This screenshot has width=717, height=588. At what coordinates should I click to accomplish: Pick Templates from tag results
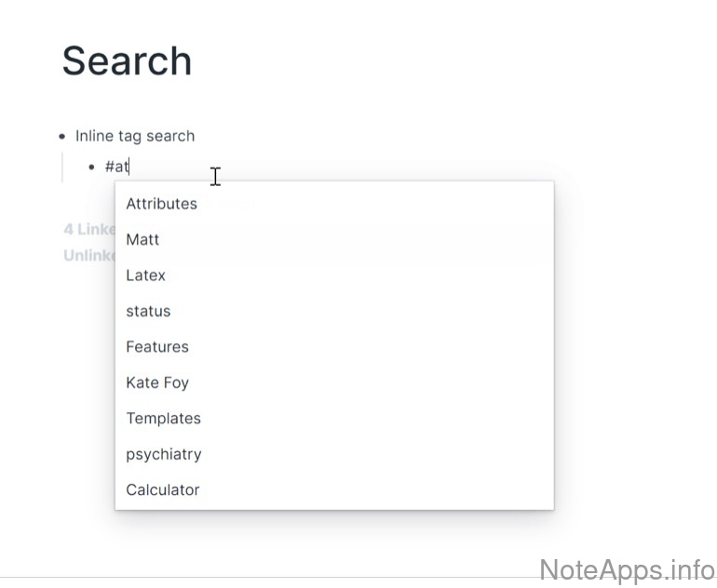click(x=163, y=419)
